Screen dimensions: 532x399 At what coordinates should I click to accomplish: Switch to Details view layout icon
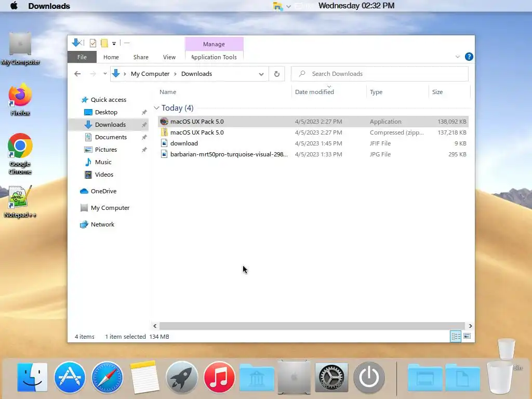(x=456, y=336)
